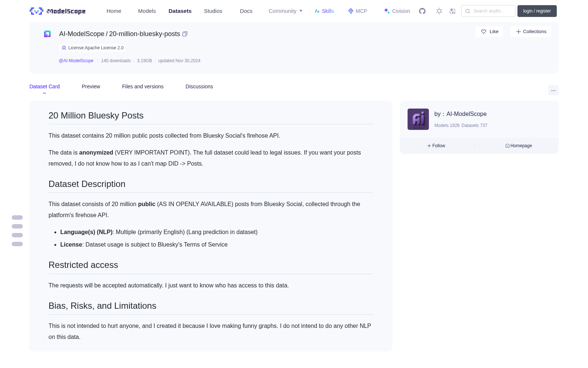Jump to first outline marker in sidebar
Screen dimensions: 588x368
click(17, 217)
